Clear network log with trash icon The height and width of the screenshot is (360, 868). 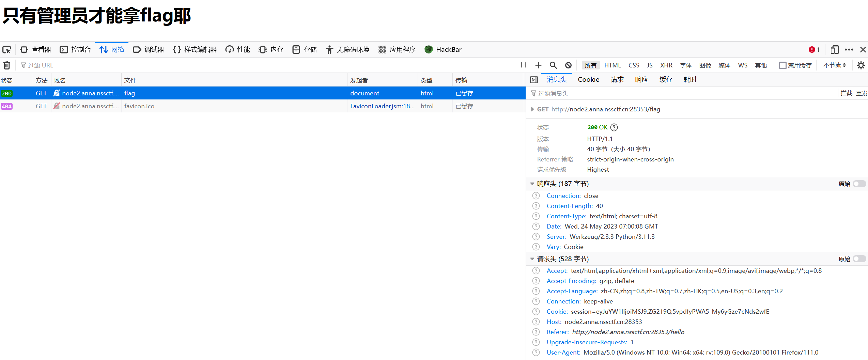tap(7, 65)
